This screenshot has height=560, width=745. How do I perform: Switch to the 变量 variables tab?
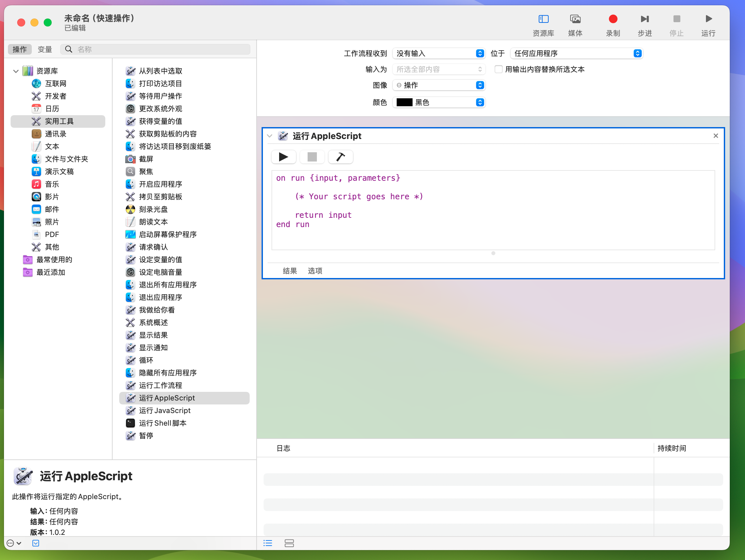[45, 49]
